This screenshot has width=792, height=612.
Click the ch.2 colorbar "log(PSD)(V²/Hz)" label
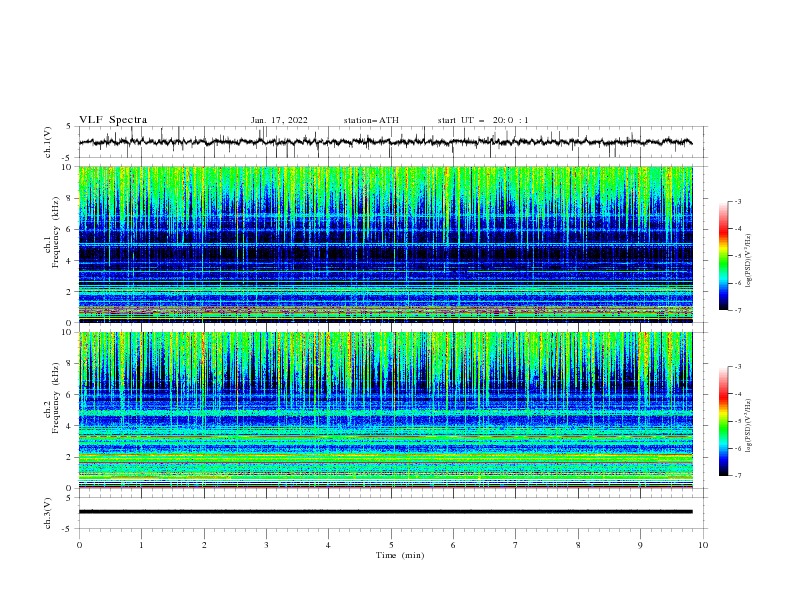(749, 426)
